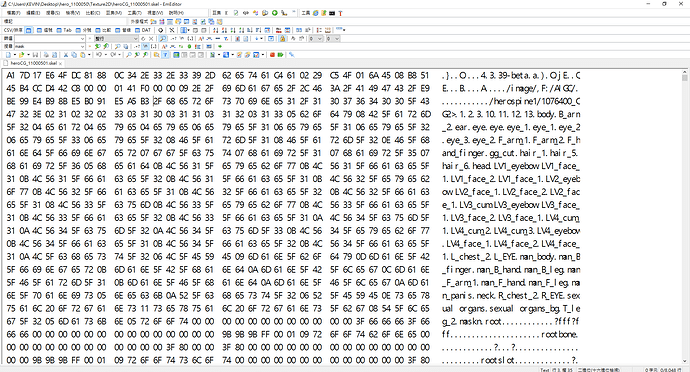Viewport: 690px width, 372px height.
Task: Open the 巨集(M) menu
Action: [x=114, y=13]
